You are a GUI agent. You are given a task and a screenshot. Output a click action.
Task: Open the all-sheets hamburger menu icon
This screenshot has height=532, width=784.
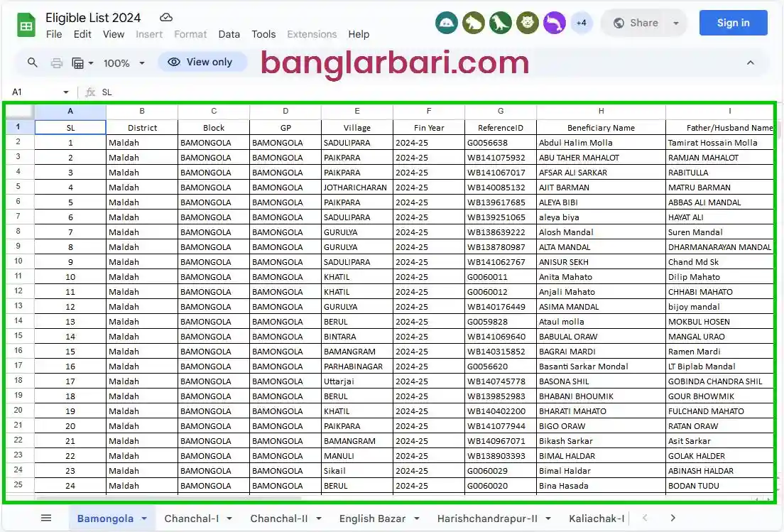coord(46,518)
